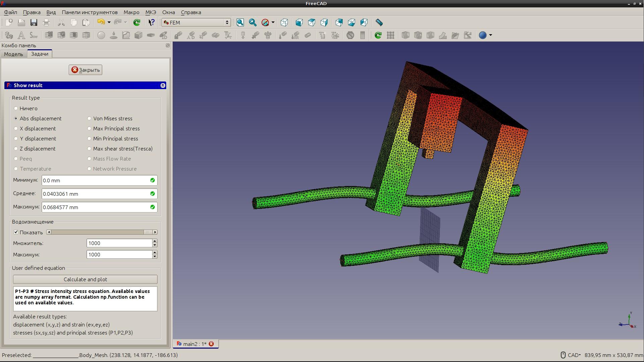Viewport: 644px width, 362px height.
Task: Open the МКЭ menu
Action: coord(151,12)
